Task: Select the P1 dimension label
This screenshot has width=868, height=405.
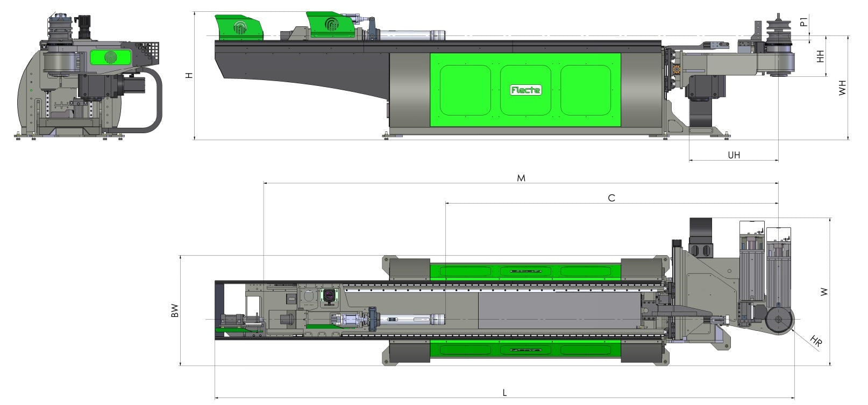Action: [x=803, y=22]
